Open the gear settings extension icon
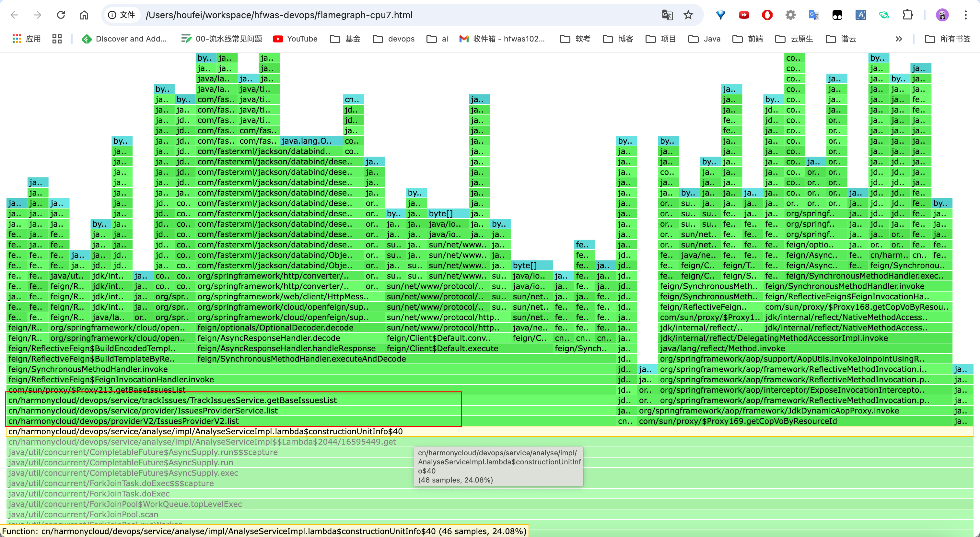The width and height of the screenshot is (980, 537). coord(790,15)
